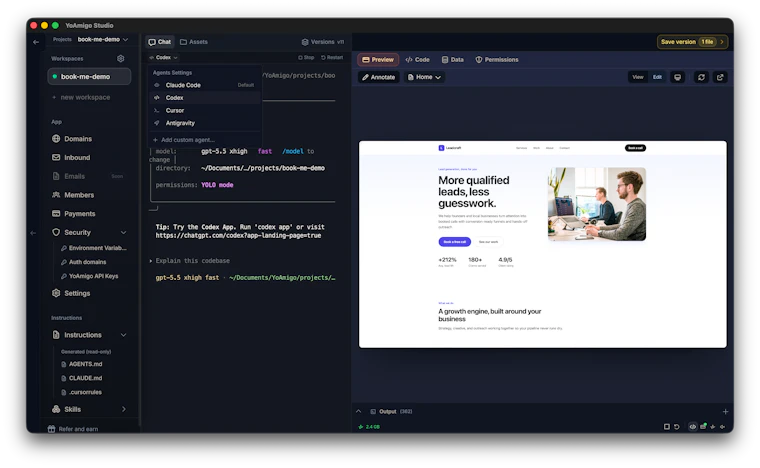Toggle the Annotate button
The width and height of the screenshot is (760, 468).
coord(379,77)
